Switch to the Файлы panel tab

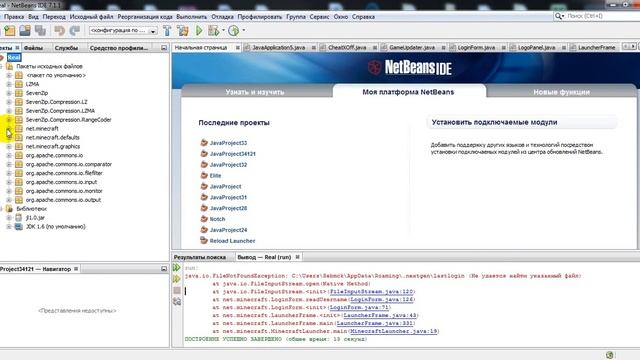pos(33,48)
